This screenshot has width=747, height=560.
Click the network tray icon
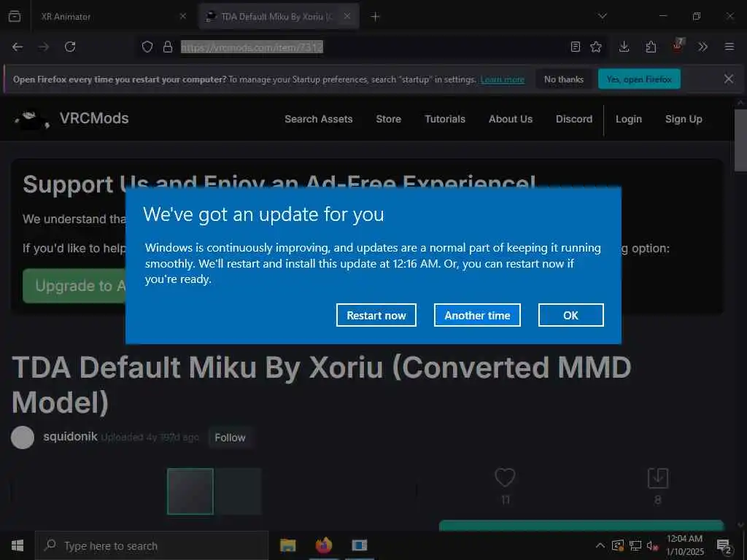tap(635, 545)
